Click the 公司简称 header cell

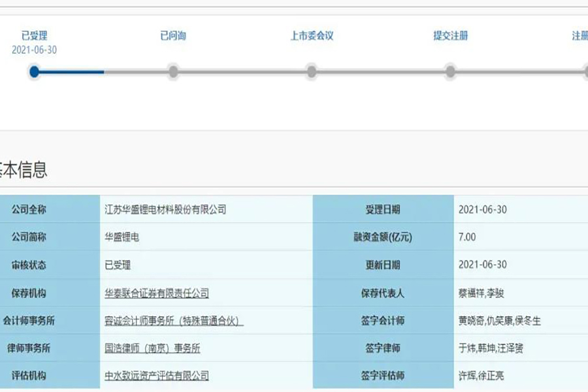click(x=50, y=237)
